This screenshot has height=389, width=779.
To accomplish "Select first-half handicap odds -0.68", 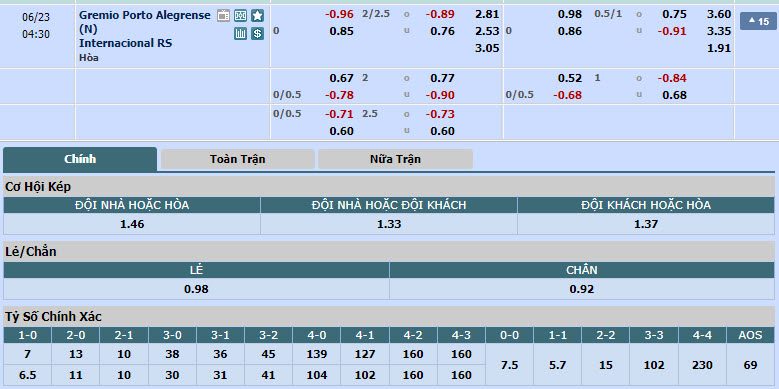I will [x=567, y=95].
